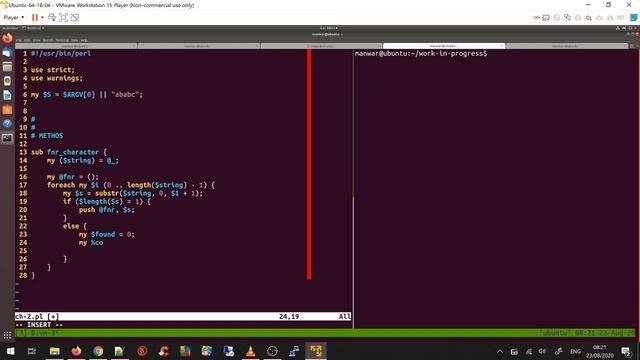Open the terminal Search menu

coord(48,40)
